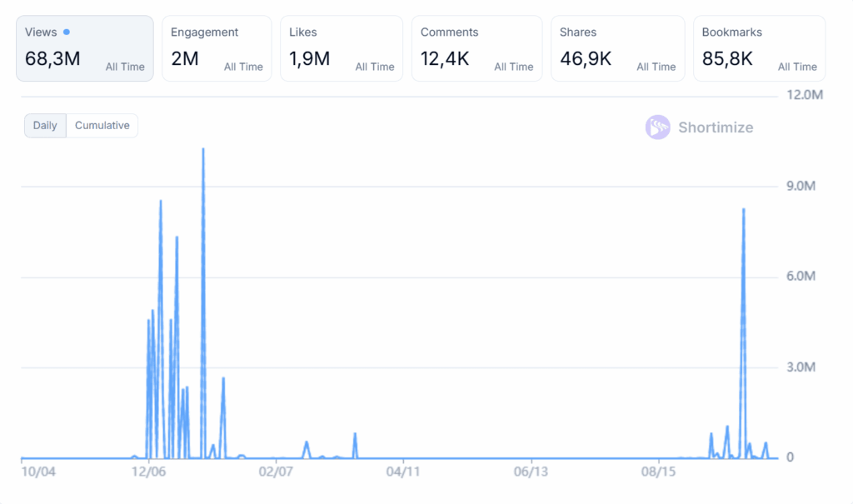Click the tallest peak in the chart
This screenshot has width=853, height=504.
coord(203,150)
